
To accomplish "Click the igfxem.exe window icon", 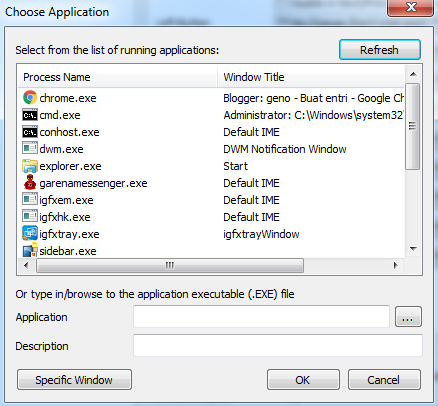I will 30,200.
